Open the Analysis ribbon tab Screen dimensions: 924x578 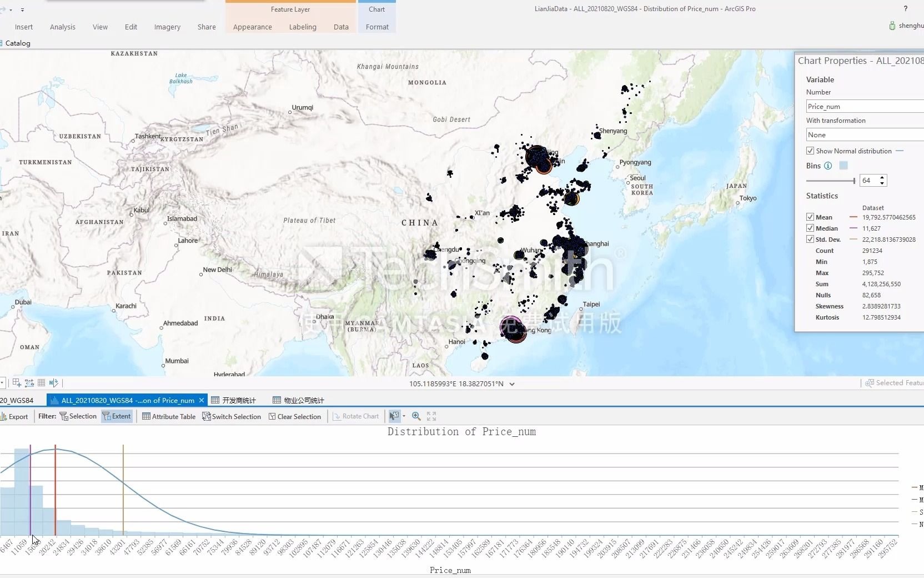(x=63, y=27)
